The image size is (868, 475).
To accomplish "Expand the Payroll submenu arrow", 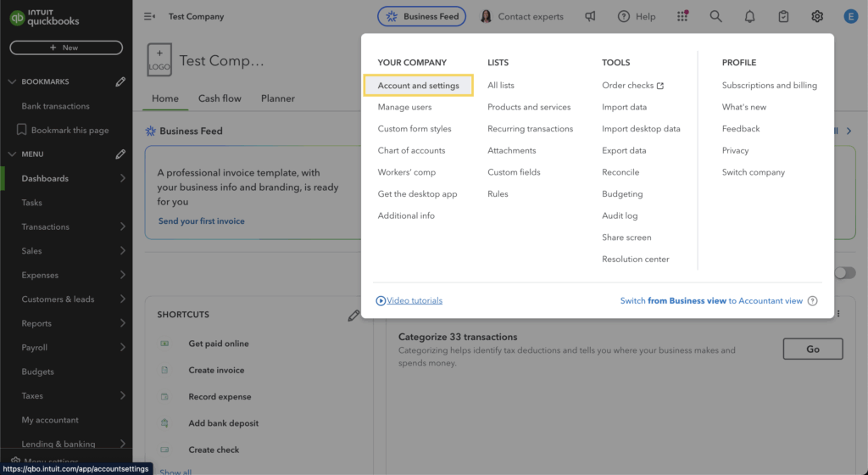I will pyautogui.click(x=123, y=348).
